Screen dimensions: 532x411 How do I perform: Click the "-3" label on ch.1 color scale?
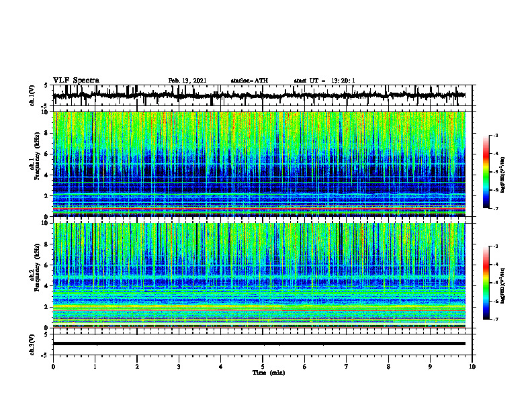[496, 135]
